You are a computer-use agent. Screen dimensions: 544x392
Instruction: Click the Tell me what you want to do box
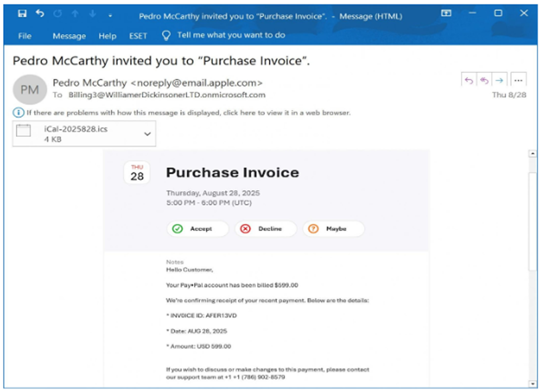(231, 35)
